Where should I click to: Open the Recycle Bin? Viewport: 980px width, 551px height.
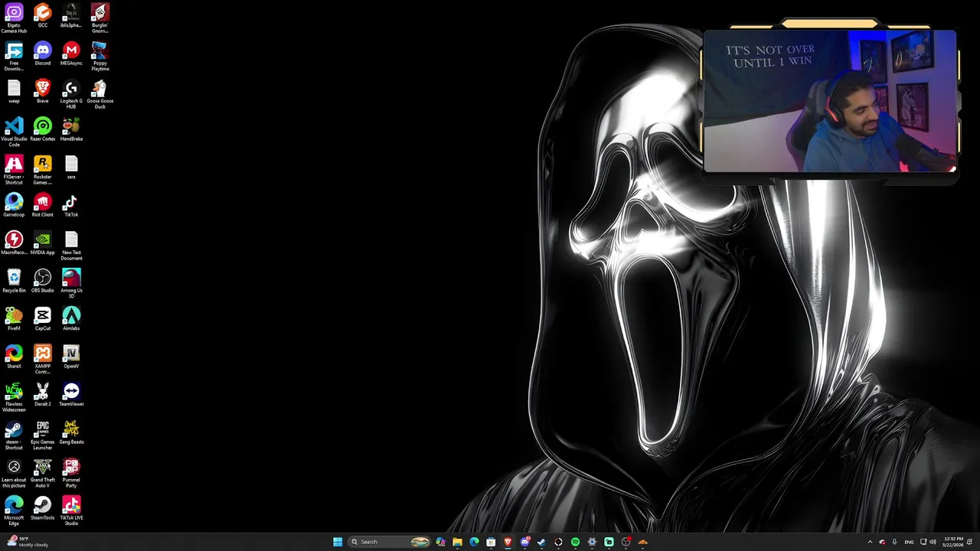[14, 282]
